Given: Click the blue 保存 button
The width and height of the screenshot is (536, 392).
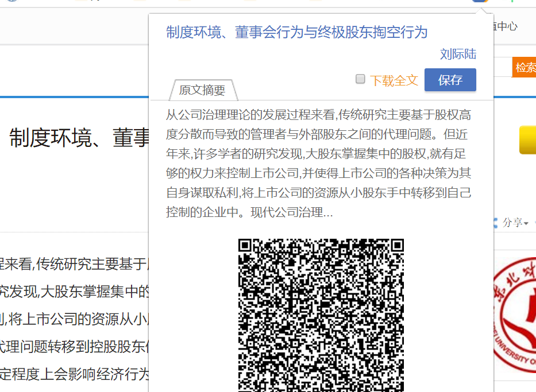Looking at the screenshot, I should (450, 80).
